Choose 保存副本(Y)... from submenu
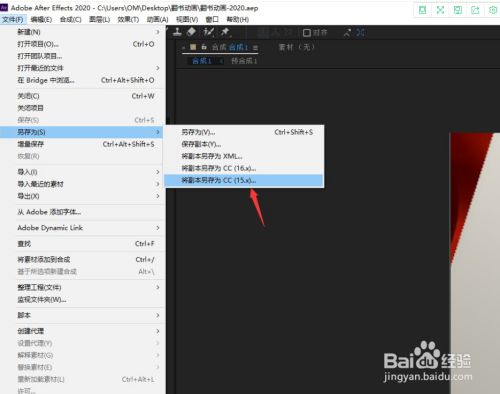The width and height of the screenshot is (500, 394). 244,144
